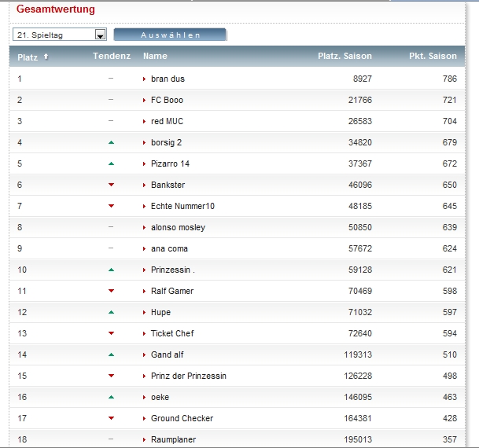479x448 pixels.
Task: Click the green up trend icon for borsig 2
Action: click(111, 142)
